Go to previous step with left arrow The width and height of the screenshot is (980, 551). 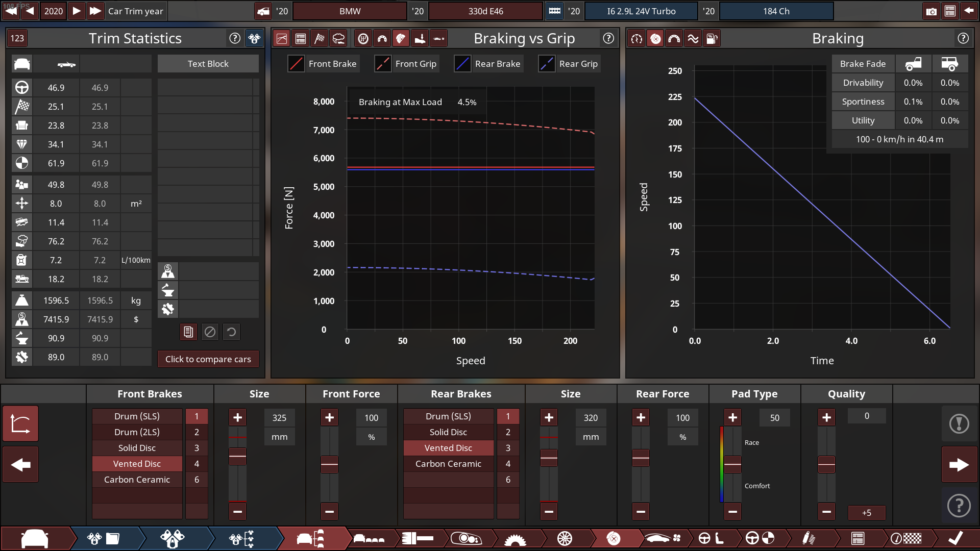[20, 464]
